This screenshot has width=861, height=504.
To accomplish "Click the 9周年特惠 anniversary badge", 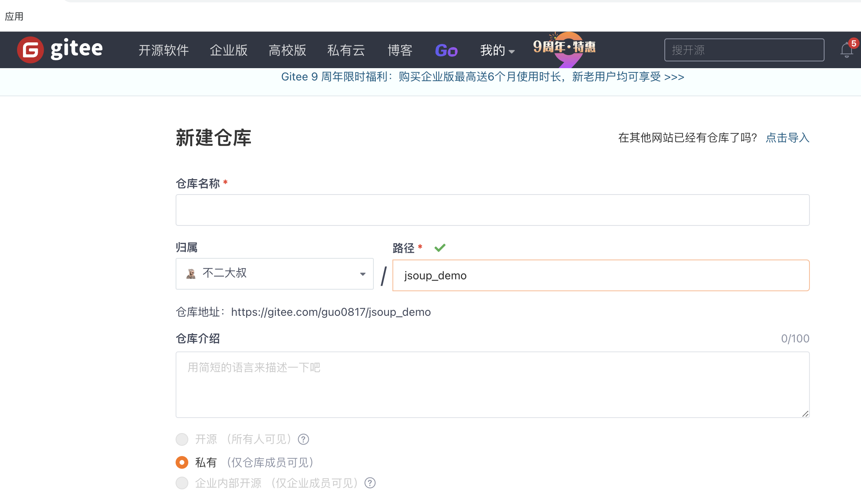I will click(x=564, y=49).
